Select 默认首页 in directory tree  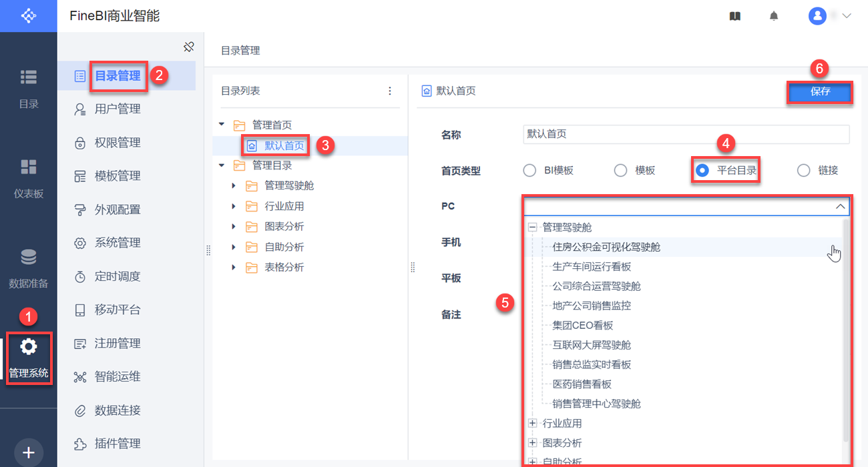tap(284, 145)
